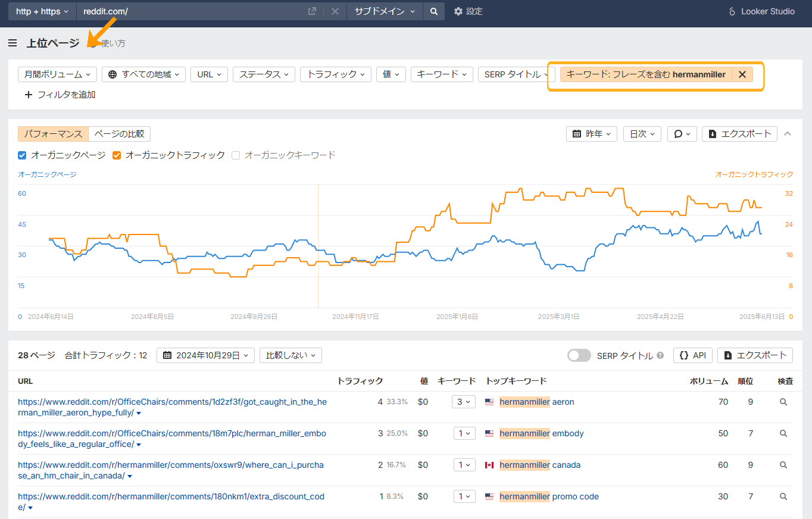Clear the search with the X icon
The width and height of the screenshot is (812, 519).
pyautogui.click(x=334, y=11)
